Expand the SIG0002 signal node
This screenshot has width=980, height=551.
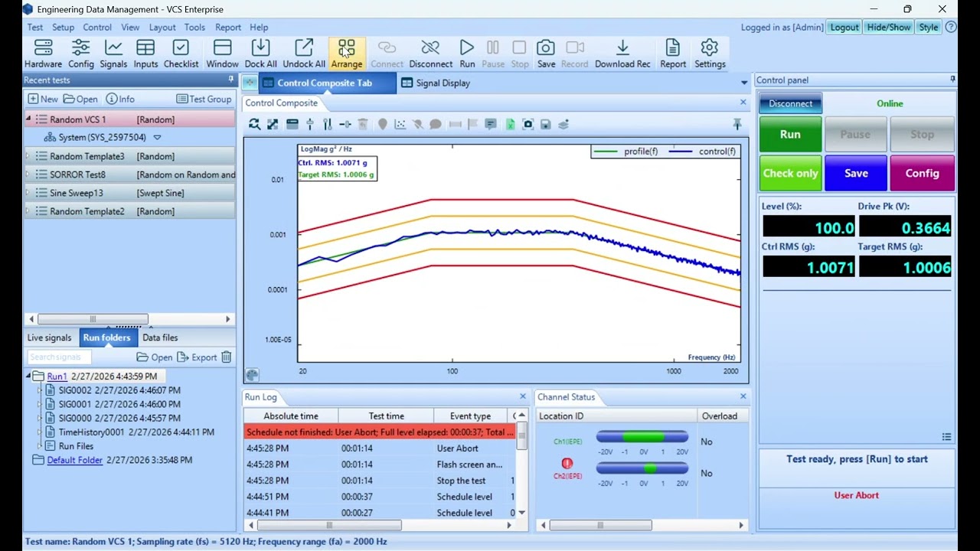(40, 390)
